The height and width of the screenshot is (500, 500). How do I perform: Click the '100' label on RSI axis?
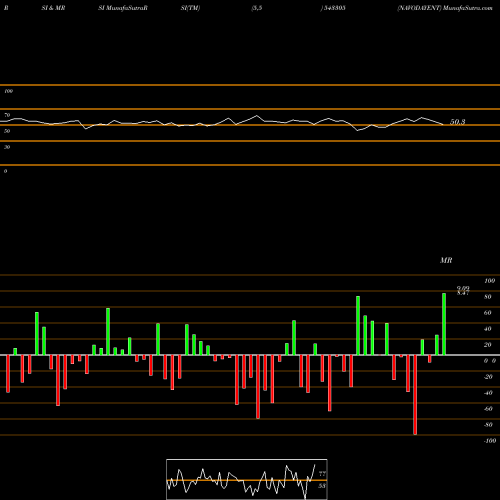9,91
